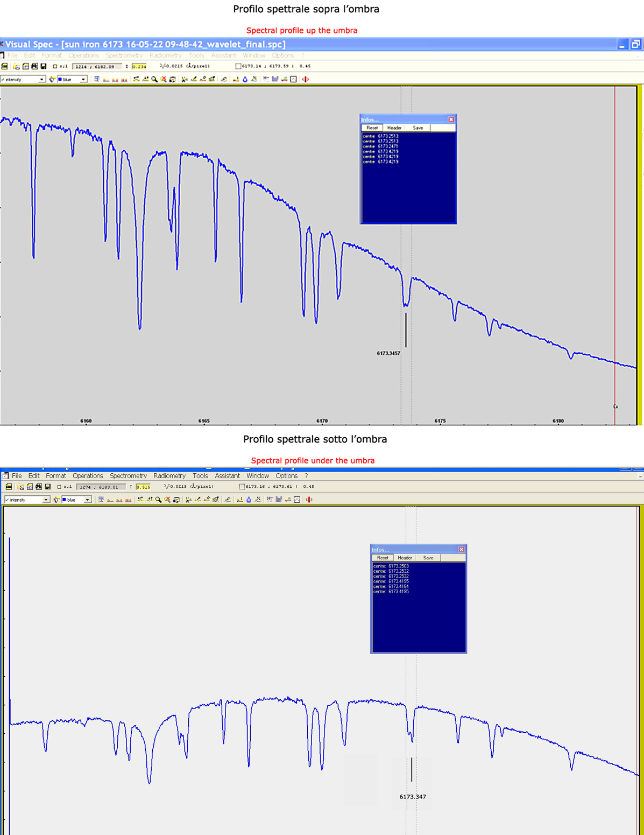Open the Edit menu in lower window
The image size is (644, 835).
(34, 476)
